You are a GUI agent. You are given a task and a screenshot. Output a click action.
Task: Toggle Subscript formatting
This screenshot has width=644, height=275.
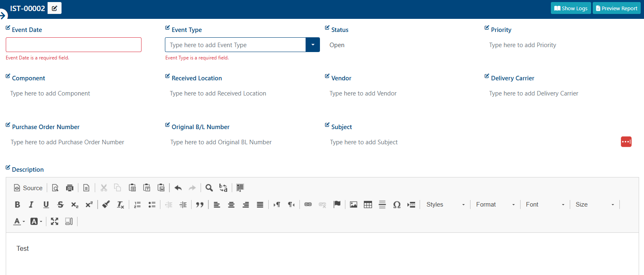pyautogui.click(x=75, y=205)
